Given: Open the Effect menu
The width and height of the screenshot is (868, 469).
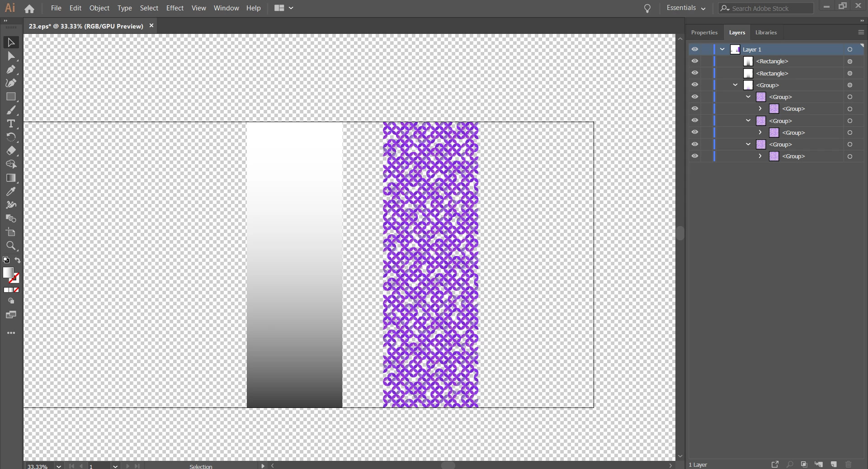Looking at the screenshot, I should coord(175,8).
